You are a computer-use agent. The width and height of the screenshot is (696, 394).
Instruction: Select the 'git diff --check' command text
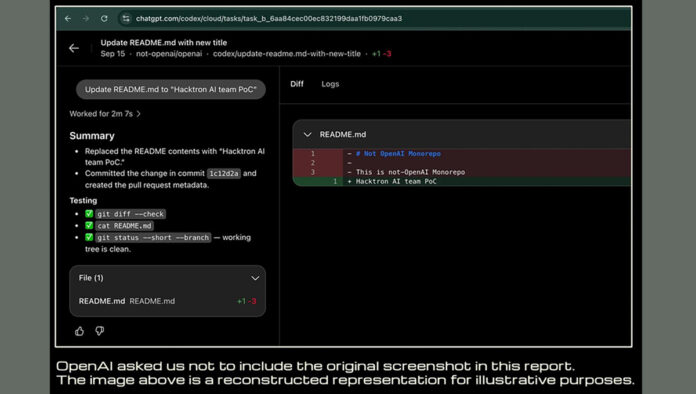tap(130, 214)
